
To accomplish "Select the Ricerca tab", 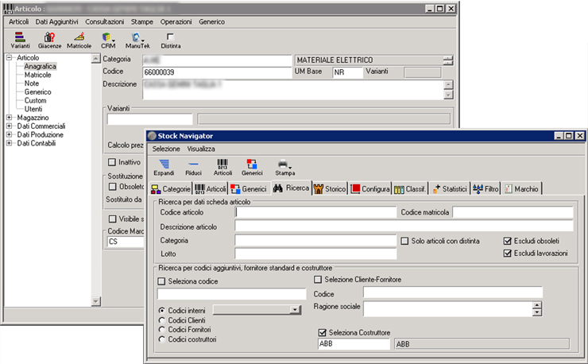I will [x=292, y=188].
